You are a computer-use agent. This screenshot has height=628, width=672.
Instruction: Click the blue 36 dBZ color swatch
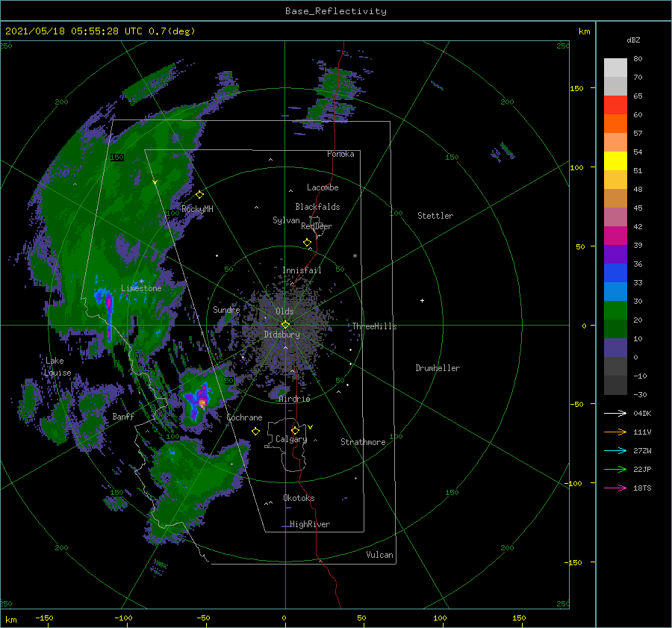pyautogui.click(x=615, y=273)
